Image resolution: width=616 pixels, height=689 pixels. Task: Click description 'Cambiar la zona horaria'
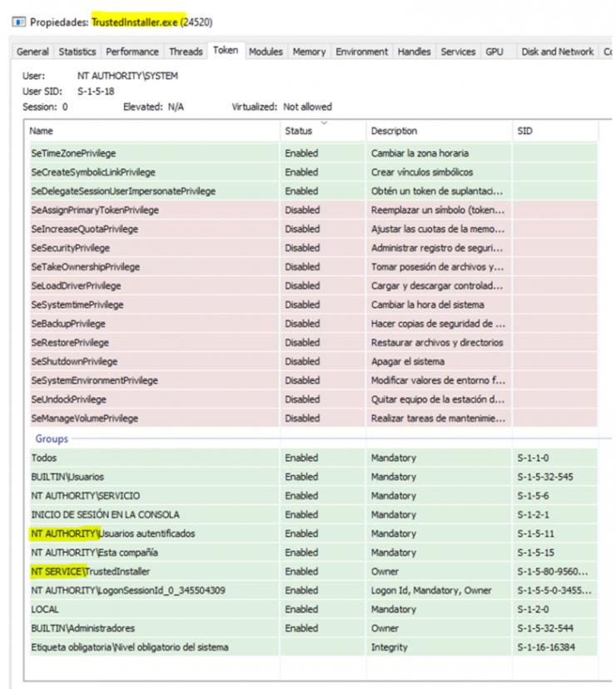tap(420, 153)
